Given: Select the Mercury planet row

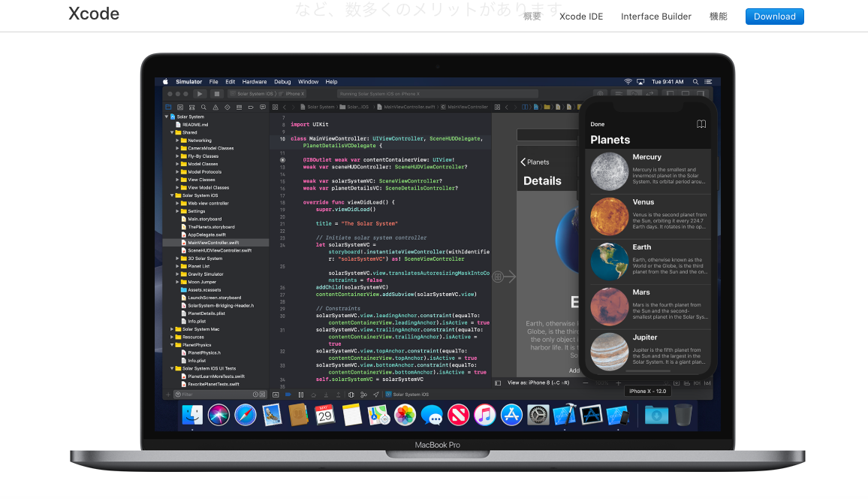Looking at the screenshot, I should pos(648,171).
